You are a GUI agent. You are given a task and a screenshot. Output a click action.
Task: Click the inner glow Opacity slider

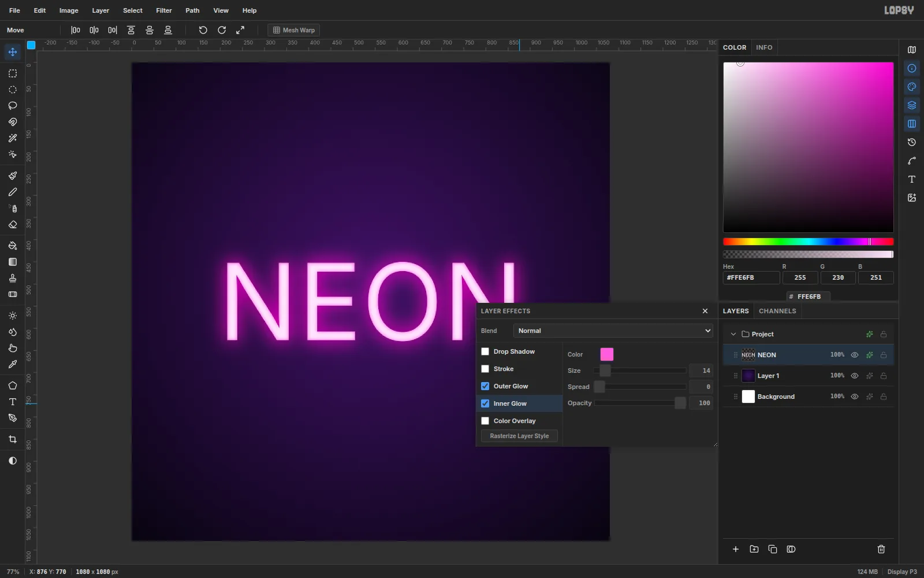[x=640, y=403]
